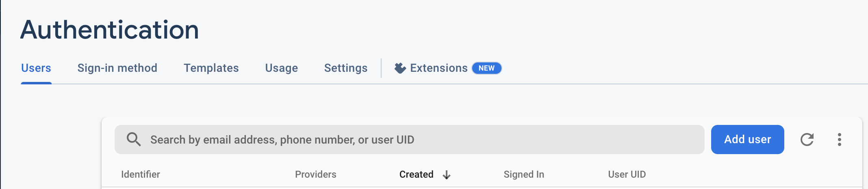Open the three-dot more options menu
The image size is (868, 189).
coord(840,140)
